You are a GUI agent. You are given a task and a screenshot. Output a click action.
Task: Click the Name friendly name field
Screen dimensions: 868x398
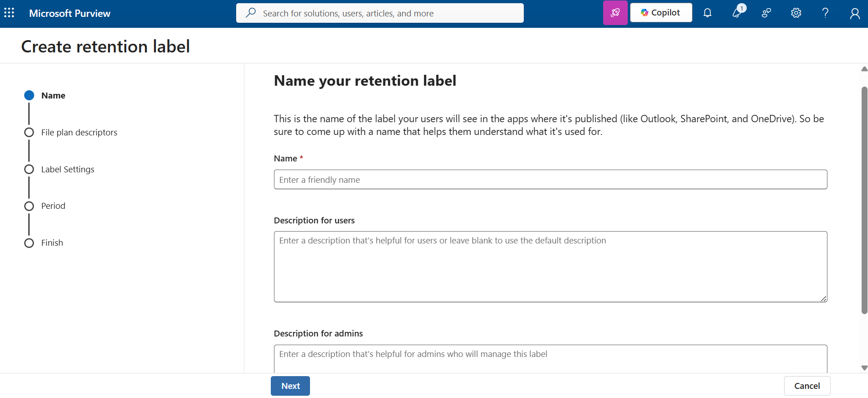[x=550, y=180]
